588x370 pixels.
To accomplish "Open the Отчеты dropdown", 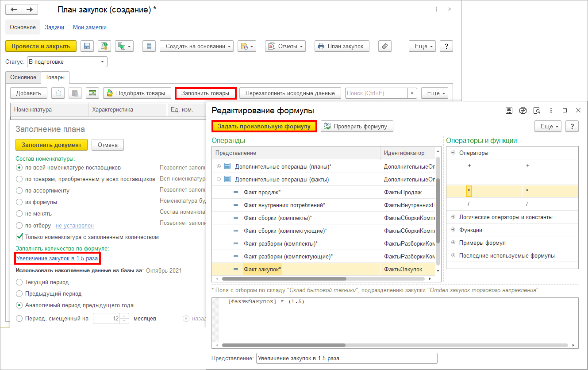I will (285, 46).
